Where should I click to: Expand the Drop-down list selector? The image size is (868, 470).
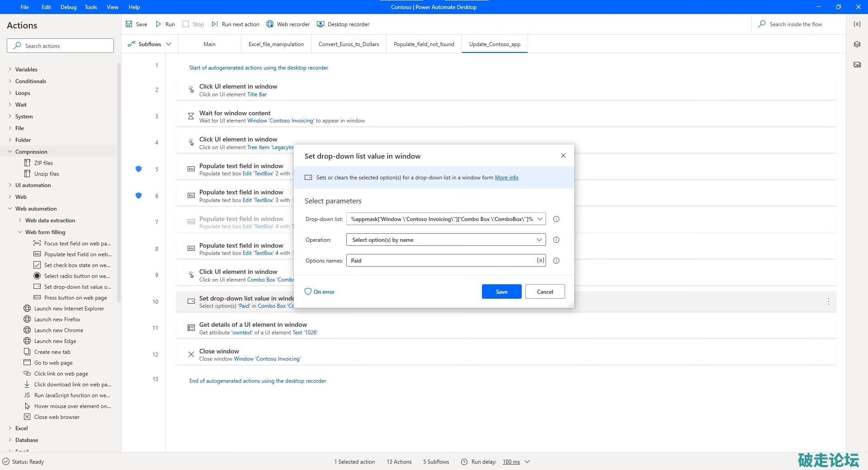540,219
